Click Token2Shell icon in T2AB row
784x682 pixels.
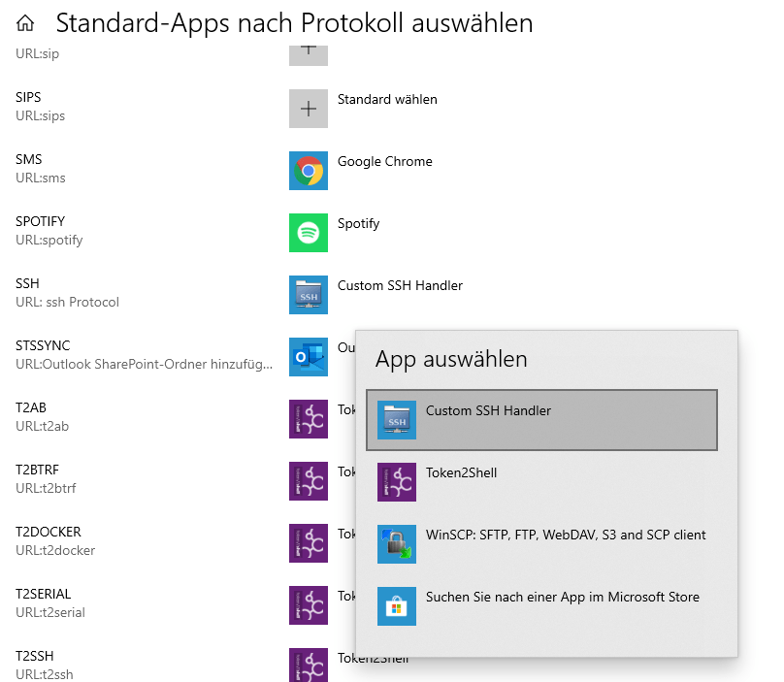pos(308,419)
